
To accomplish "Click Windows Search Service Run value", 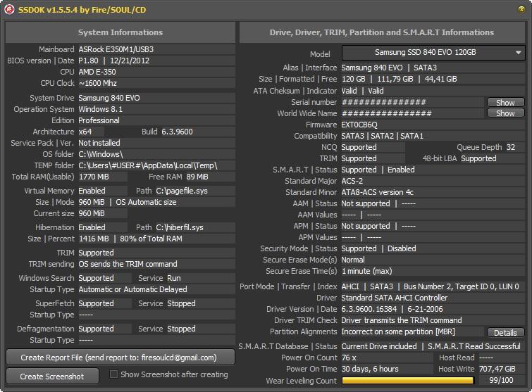I will [174, 278].
